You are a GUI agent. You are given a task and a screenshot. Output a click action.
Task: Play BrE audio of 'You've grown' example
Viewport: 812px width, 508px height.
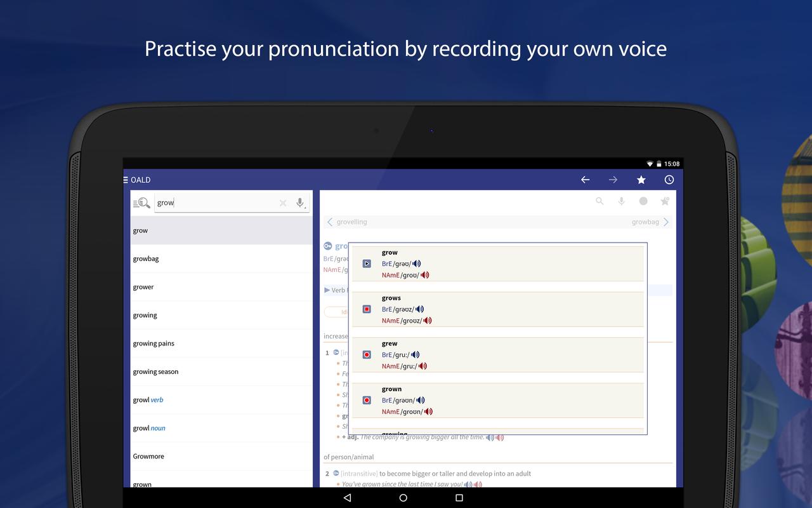pyautogui.click(x=468, y=484)
